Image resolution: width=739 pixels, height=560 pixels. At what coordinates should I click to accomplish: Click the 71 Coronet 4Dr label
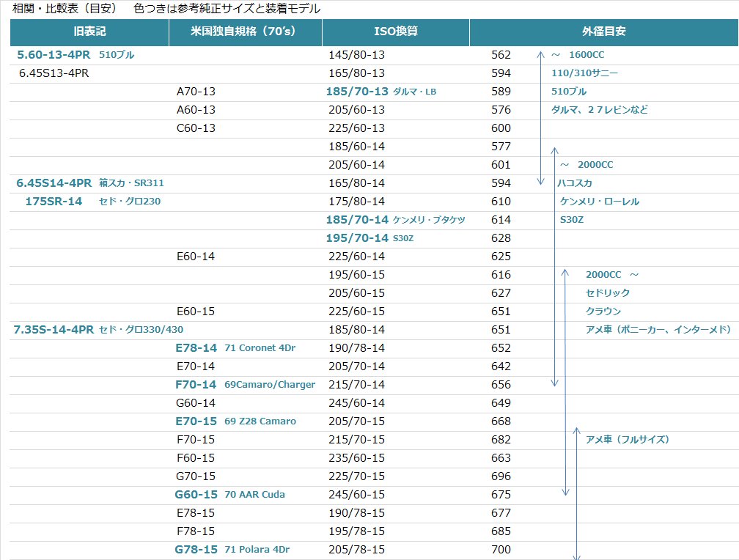click(x=260, y=348)
